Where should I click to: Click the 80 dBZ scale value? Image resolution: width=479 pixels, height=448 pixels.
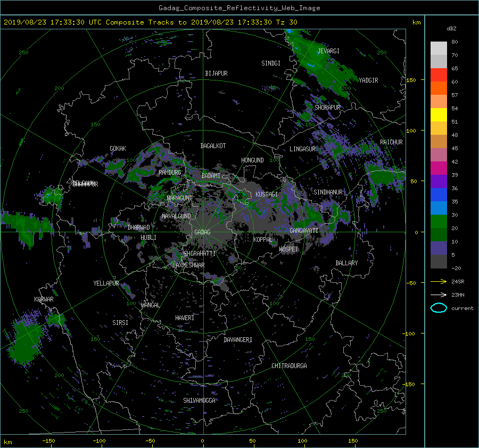click(455, 42)
